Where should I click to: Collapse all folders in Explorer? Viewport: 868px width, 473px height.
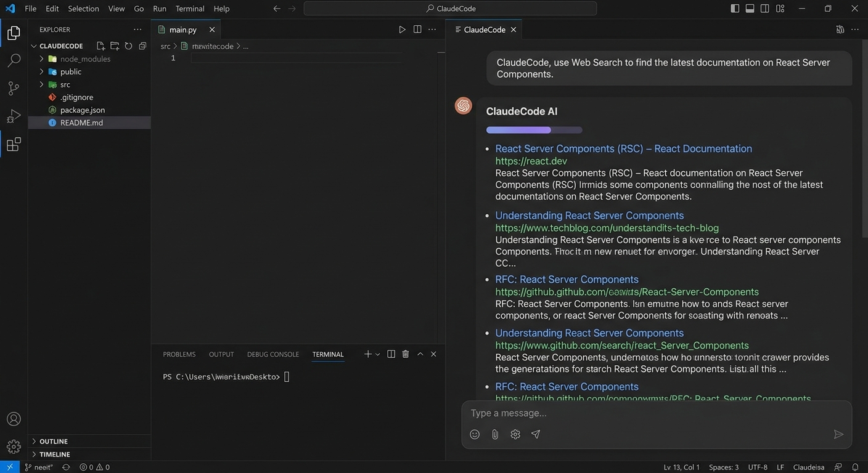tap(142, 46)
